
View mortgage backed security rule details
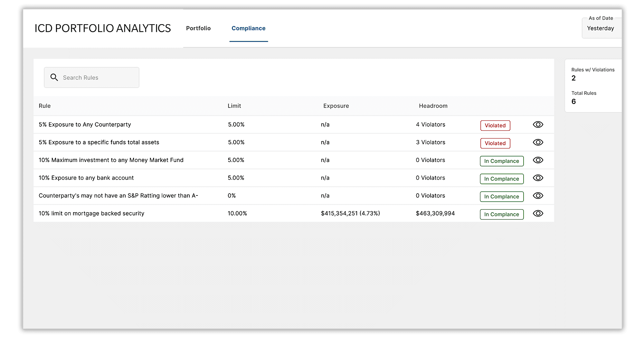(x=538, y=213)
